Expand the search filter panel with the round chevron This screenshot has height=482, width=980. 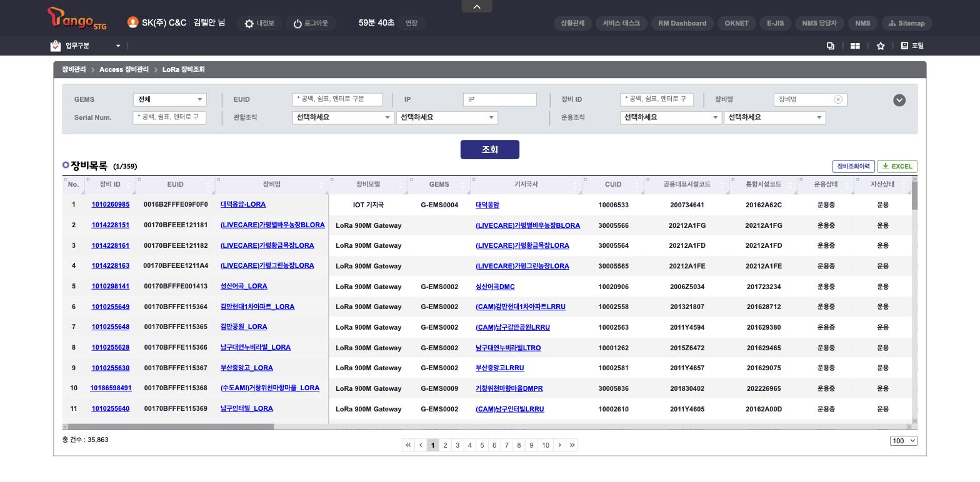point(899,100)
